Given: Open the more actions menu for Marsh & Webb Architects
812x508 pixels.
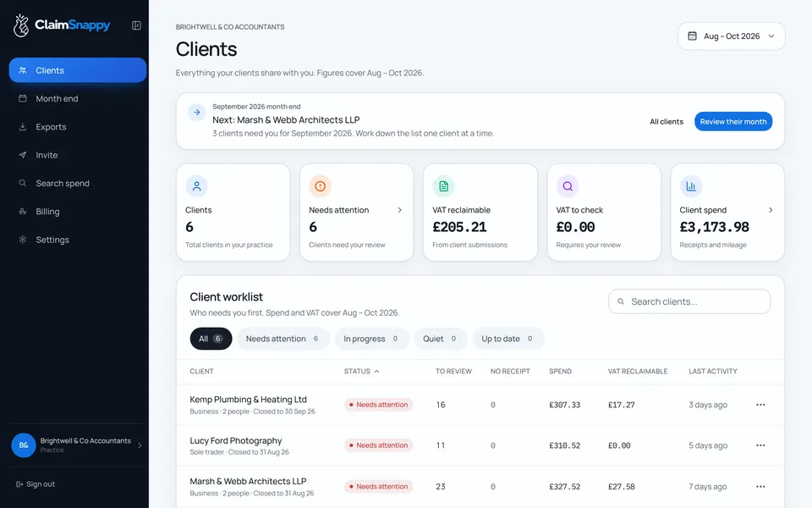Looking at the screenshot, I should (760, 486).
